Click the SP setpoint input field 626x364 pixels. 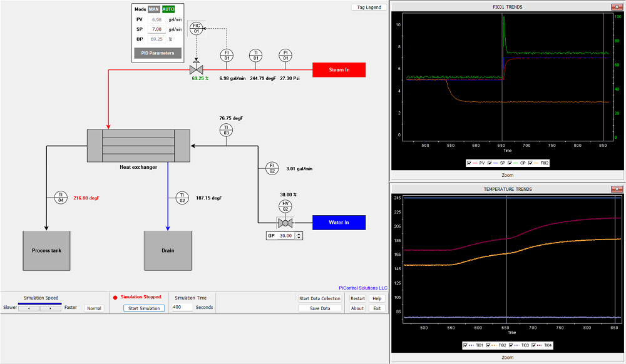tap(156, 29)
